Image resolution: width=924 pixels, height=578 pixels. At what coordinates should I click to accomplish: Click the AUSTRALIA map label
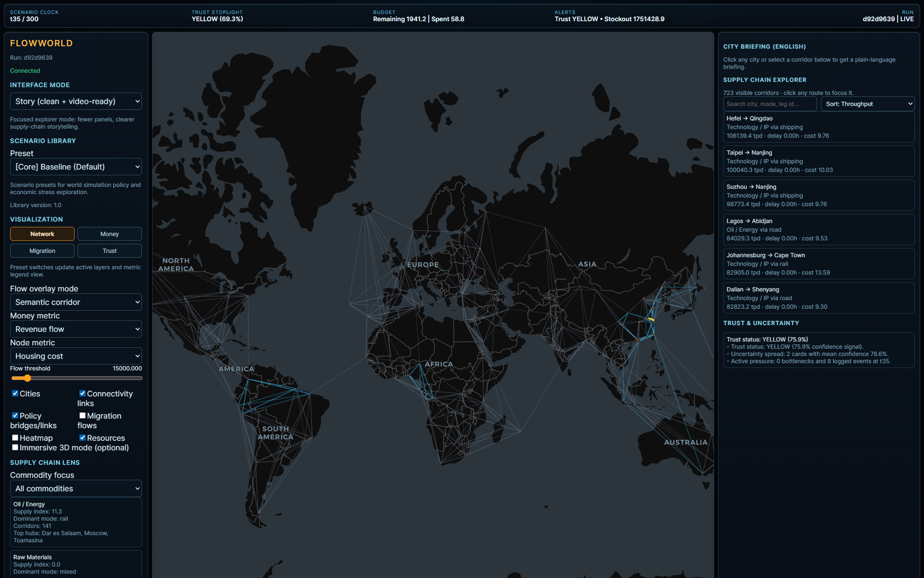(686, 442)
